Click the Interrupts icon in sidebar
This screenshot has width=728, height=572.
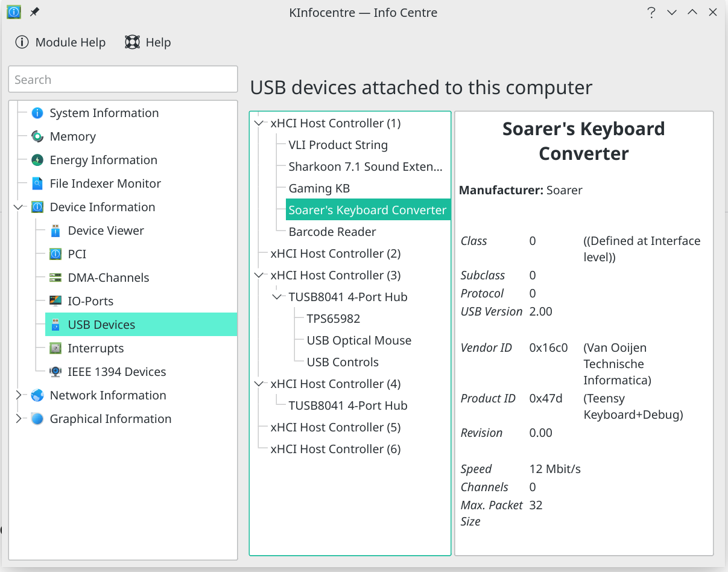[x=55, y=348]
